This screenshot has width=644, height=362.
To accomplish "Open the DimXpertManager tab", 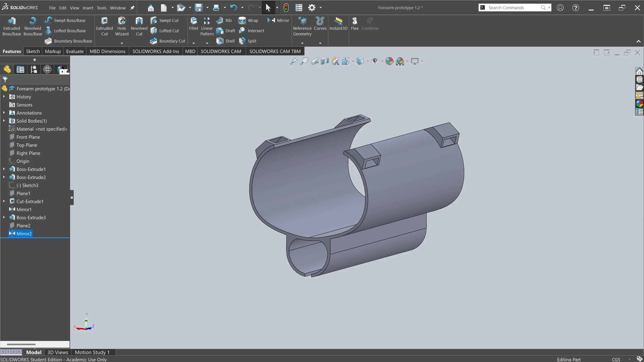I will (47, 69).
